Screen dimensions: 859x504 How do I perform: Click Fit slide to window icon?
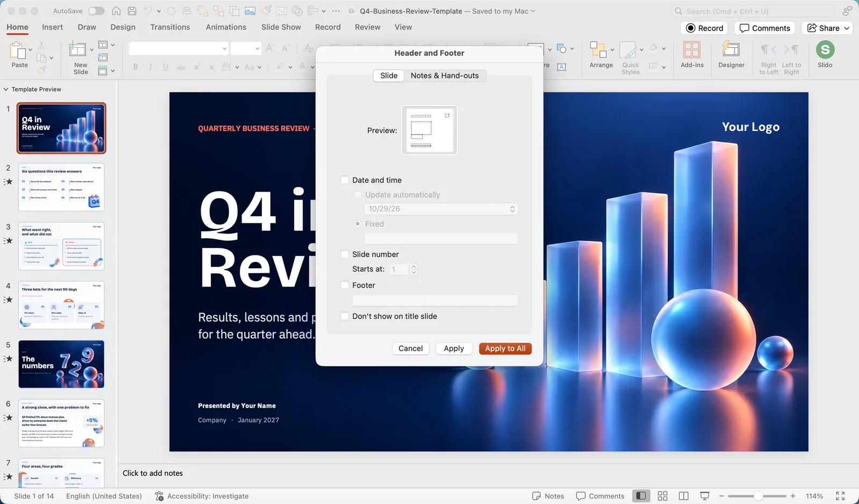pyautogui.click(x=840, y=496)
